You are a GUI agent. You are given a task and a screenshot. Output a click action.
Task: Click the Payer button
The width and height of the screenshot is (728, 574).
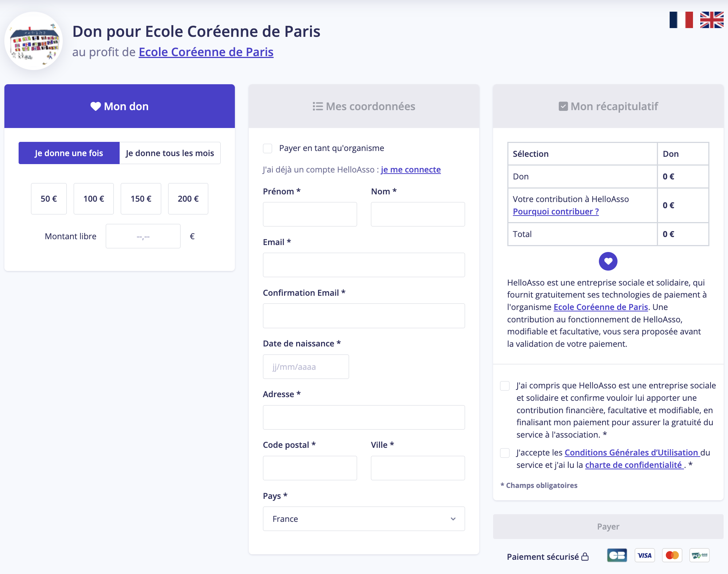tap(608, 527)
